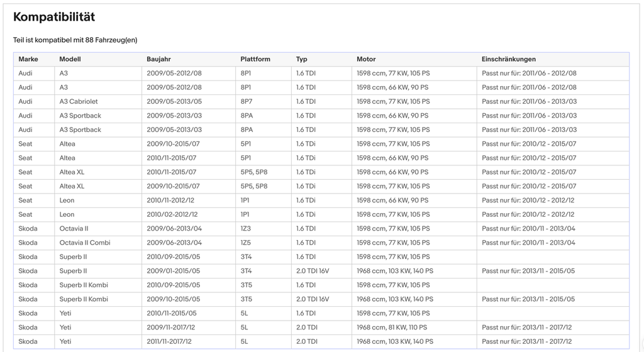Screen dimensions: 644x352
Task: Select the Seat Leon 2010/02-2012/12 row
Action: coord(321,214)
